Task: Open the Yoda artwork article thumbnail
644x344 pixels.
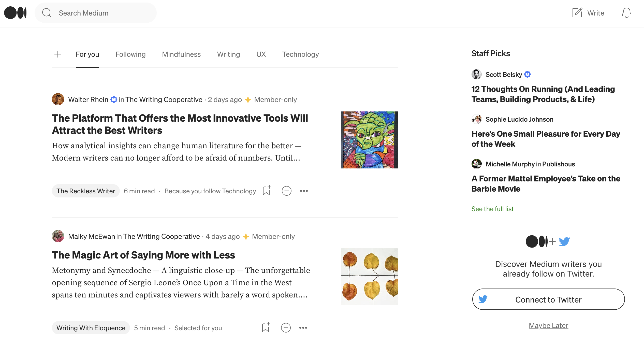Action: [x=369, y=140]
